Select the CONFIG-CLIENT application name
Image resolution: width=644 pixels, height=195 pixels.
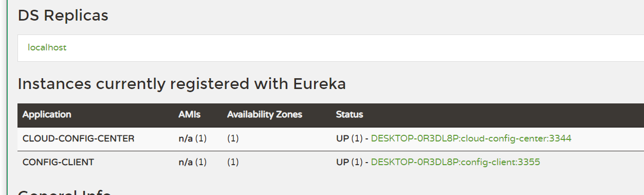tap(59, 162)
